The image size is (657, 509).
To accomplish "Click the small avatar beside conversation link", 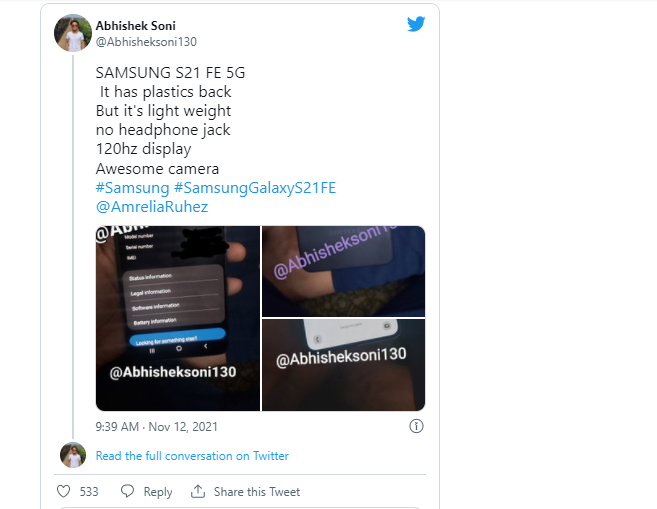I will [x=73, y=455].
